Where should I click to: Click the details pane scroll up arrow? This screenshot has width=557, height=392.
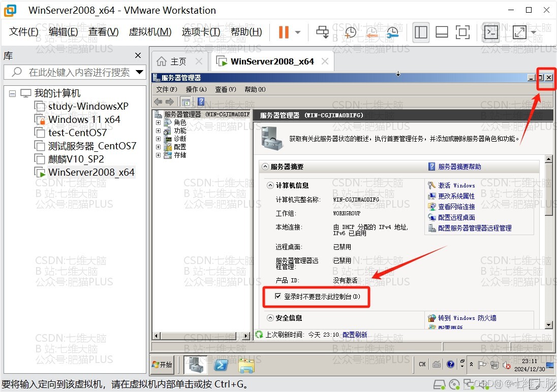(548, 159)
